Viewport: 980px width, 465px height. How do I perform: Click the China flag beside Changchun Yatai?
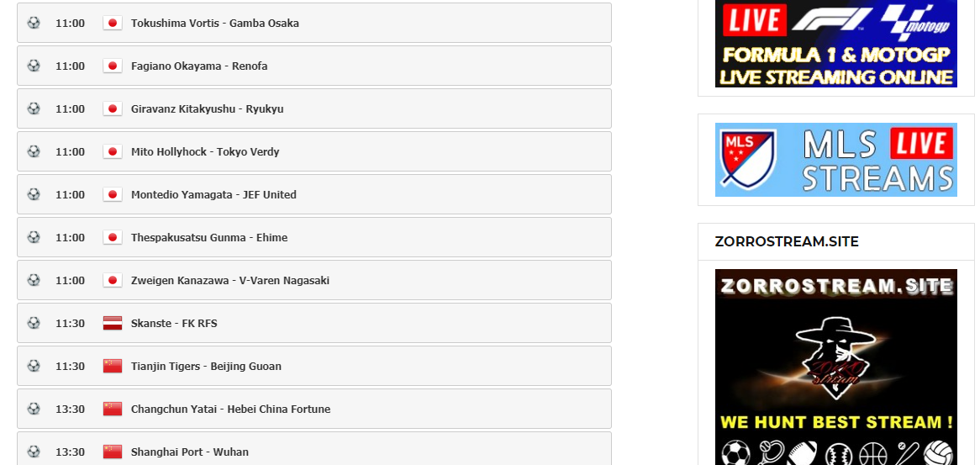[113, 409]
